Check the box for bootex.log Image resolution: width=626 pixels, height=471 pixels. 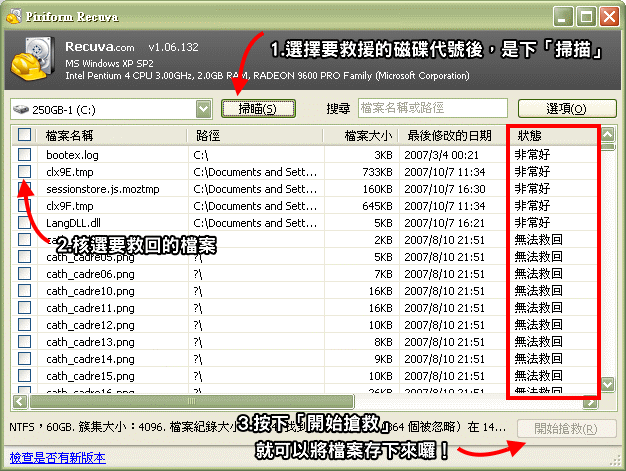tap(24, 154)
